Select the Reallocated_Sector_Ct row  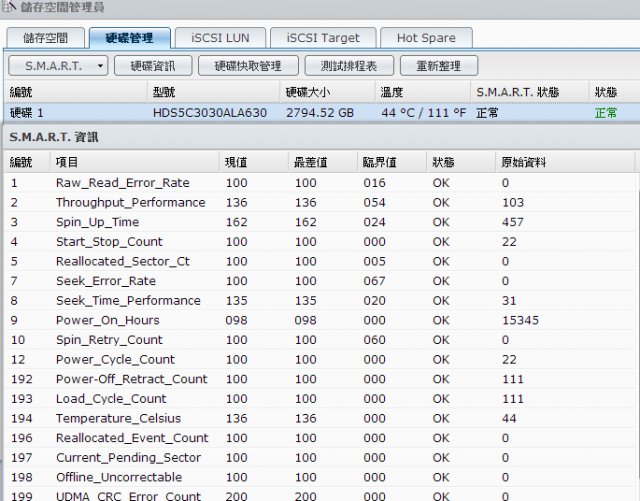[x=320, y=261]
